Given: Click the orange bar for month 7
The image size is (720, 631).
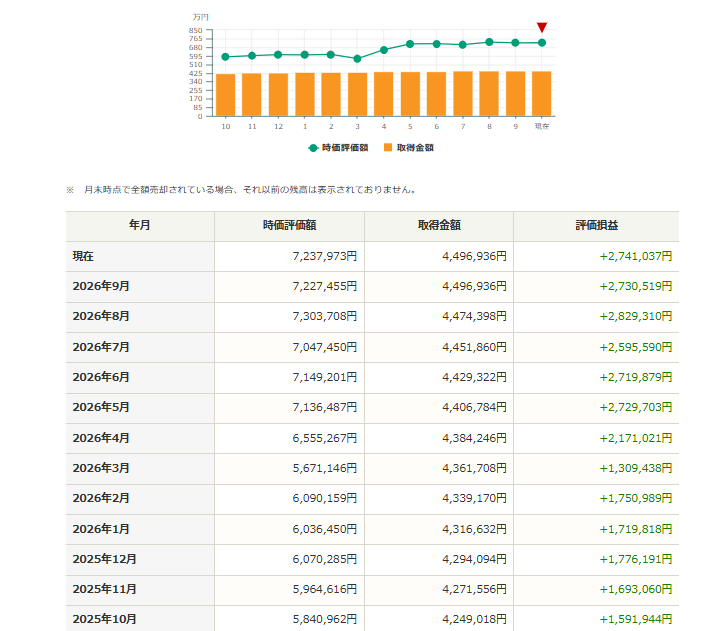Looking at the screenshot, I should (463, 94).
